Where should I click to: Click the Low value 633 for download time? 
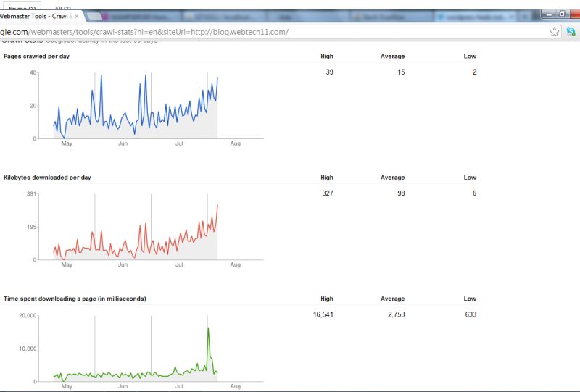pos(471,314)
